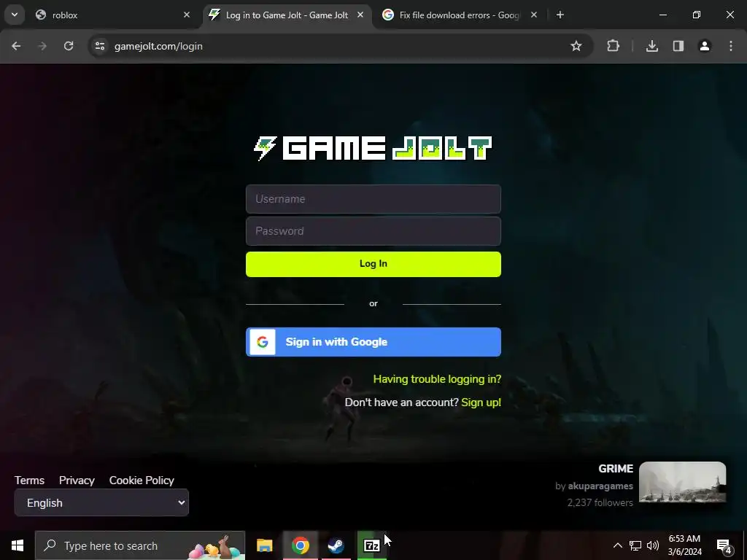The image size is (747, 560).
Task: Open the GRIME game title link
Action: [x=616, y=469]
